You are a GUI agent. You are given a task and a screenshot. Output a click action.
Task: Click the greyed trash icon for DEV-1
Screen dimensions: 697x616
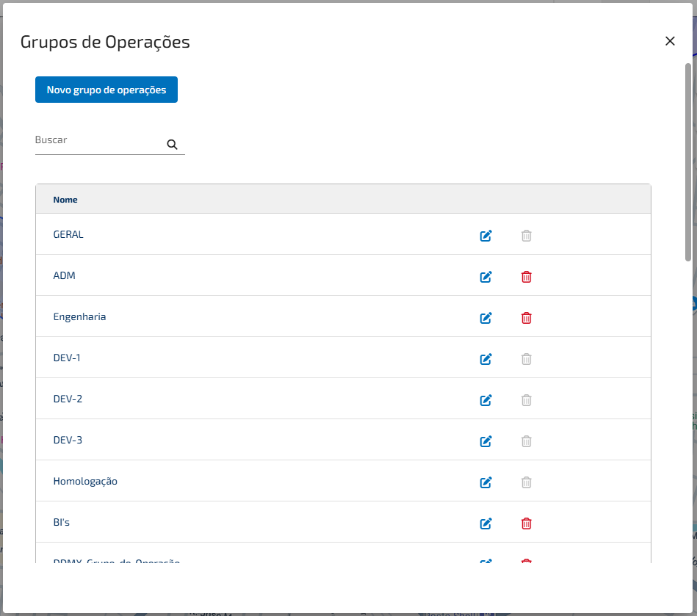pyautogui.click(x=527, y=359)
